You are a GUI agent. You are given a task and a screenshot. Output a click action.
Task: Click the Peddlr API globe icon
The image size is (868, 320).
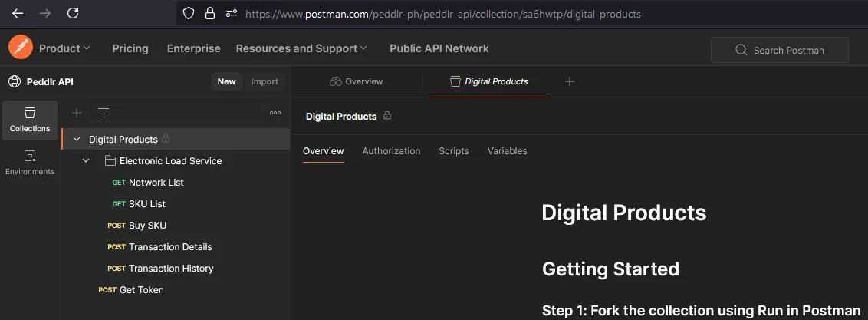15,81
